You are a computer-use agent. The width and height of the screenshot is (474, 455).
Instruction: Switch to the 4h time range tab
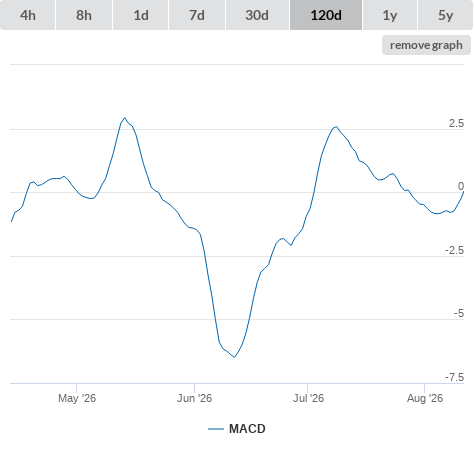(x=28, y=15)
